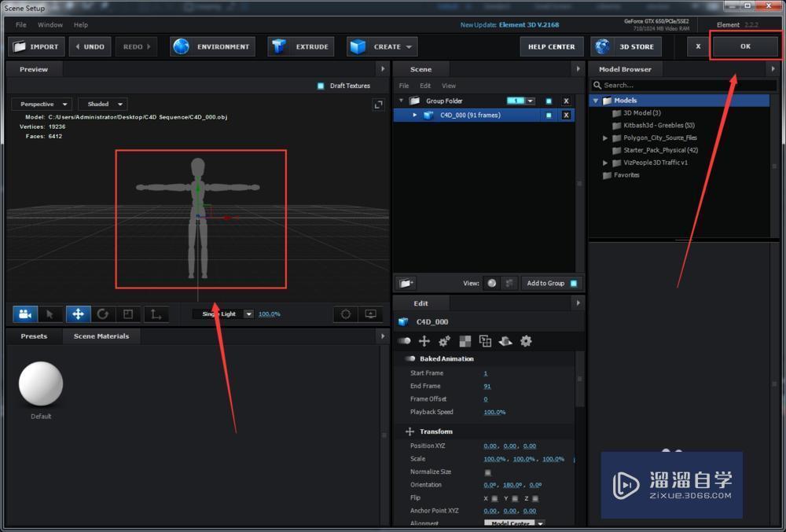The width and height of the screenshot is (786, 532).
Task: Switch to the Scene Materials tab
Action: pos(101,336)
